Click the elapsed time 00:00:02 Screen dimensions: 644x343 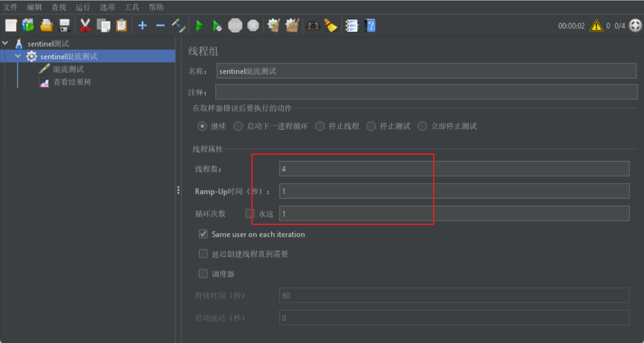[x=571, y=26]
